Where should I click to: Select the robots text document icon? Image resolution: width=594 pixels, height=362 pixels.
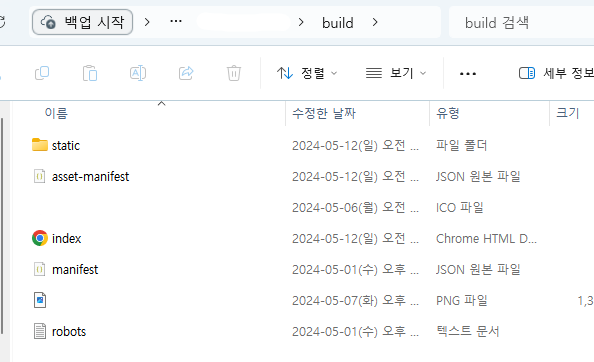point(40,331)
